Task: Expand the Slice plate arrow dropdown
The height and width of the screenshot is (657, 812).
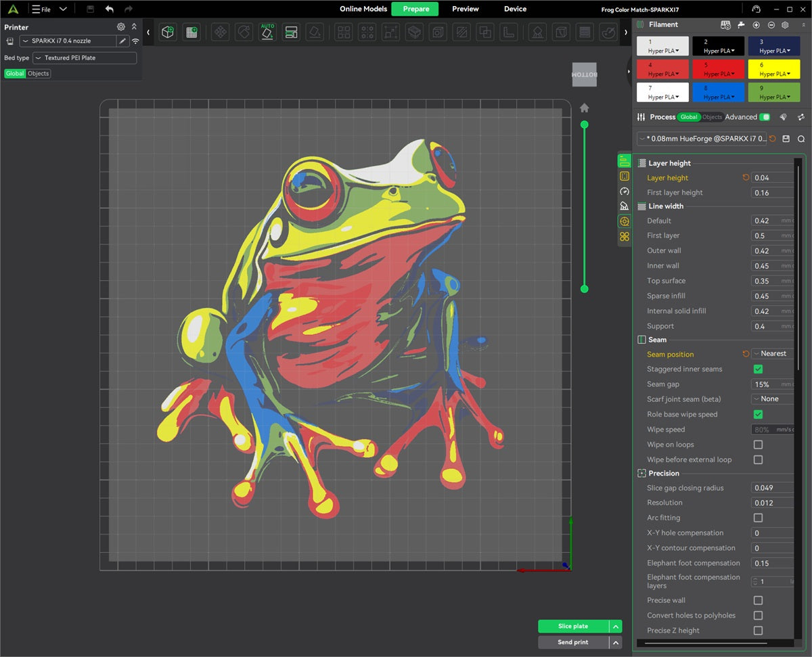Action: [615, 627]
